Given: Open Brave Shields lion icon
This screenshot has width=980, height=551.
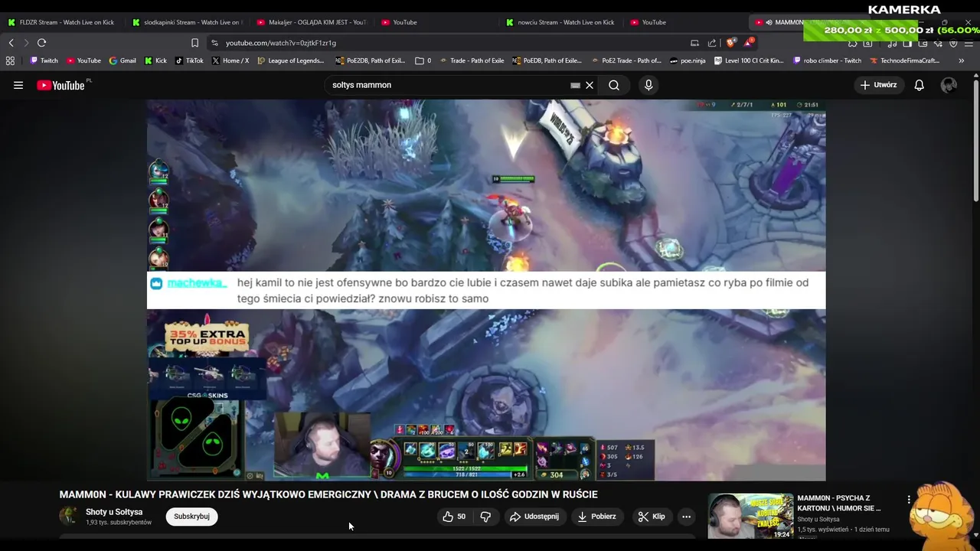Looking at the screenshot, I should [x=731, y=43].
